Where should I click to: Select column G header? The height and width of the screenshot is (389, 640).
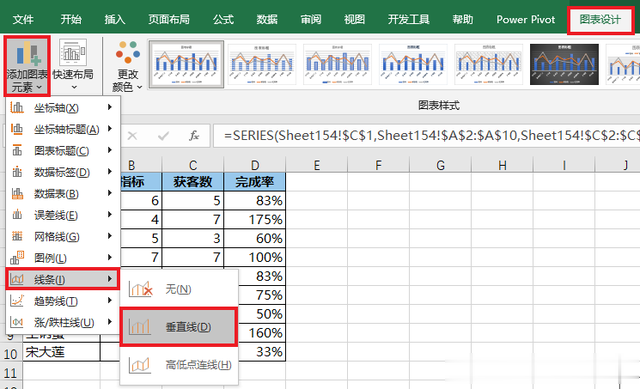pos(440,165)
